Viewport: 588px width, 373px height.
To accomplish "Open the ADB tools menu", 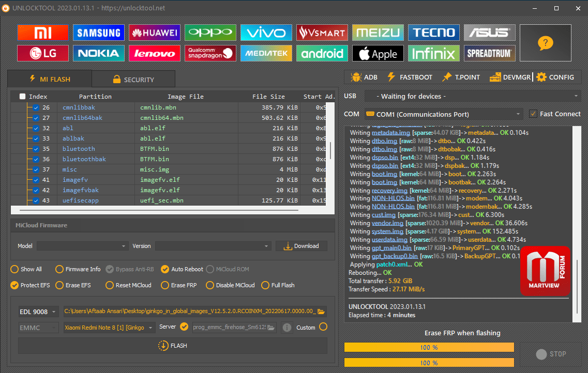I will [364, 77].
